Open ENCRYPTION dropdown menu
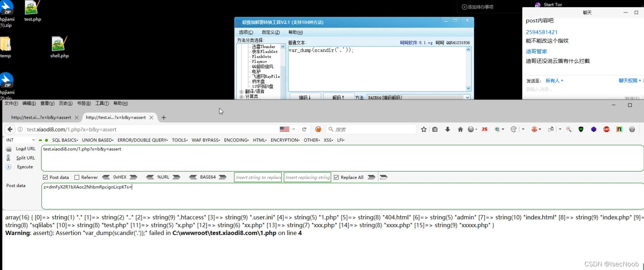644x270 pixels. point(285,140)
